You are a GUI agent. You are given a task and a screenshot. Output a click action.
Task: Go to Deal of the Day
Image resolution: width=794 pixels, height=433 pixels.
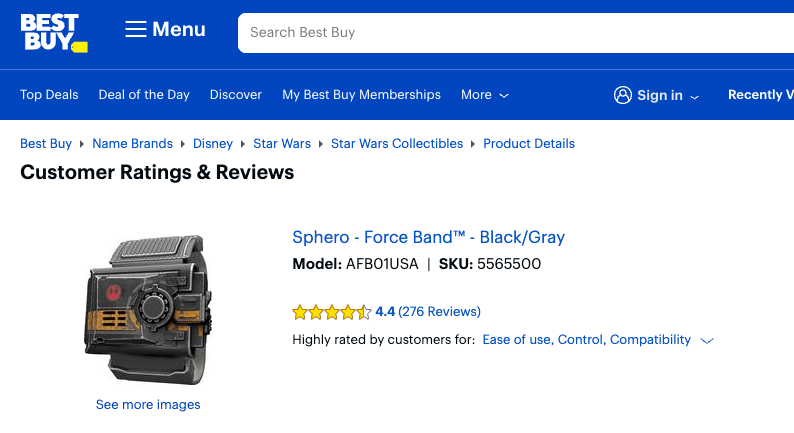tap(144, 95)
